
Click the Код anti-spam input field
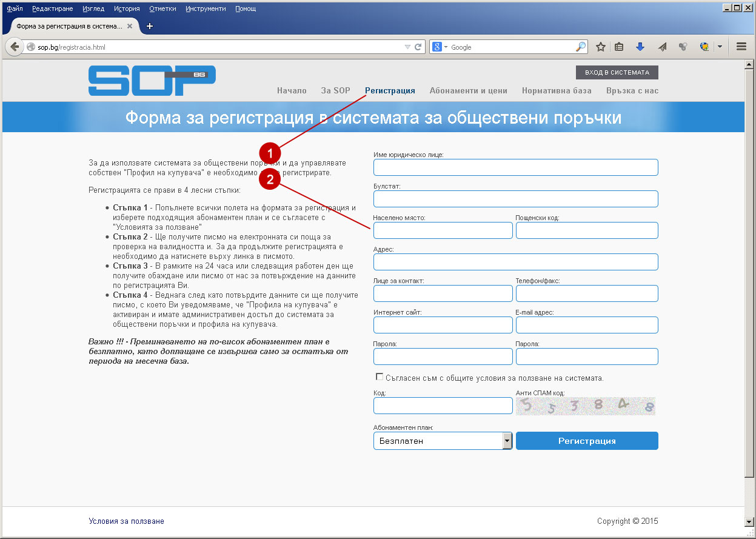coord(443,406)
